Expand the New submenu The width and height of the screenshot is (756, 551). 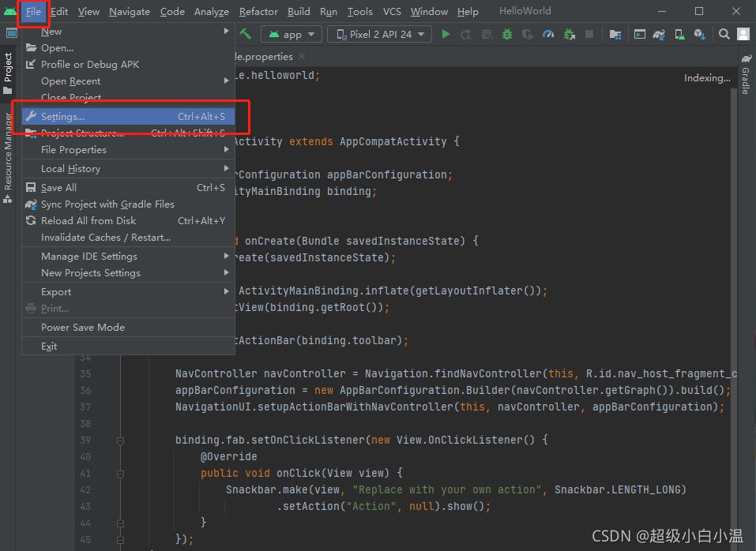point(128,32)
